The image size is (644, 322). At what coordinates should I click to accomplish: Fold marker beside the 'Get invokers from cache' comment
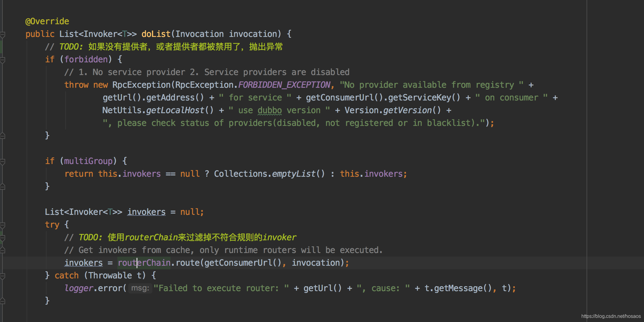[2, 250]
